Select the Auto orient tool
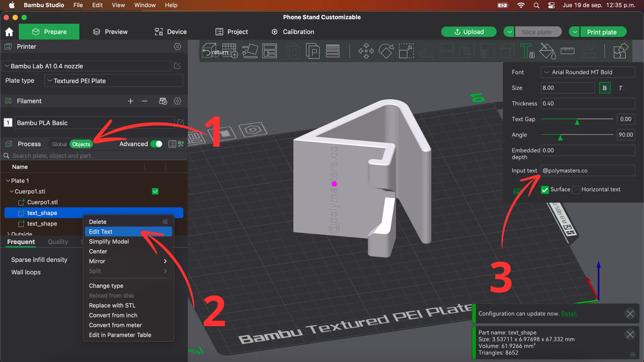The height and width of the screenshot is (362, 644). [250, 51]
